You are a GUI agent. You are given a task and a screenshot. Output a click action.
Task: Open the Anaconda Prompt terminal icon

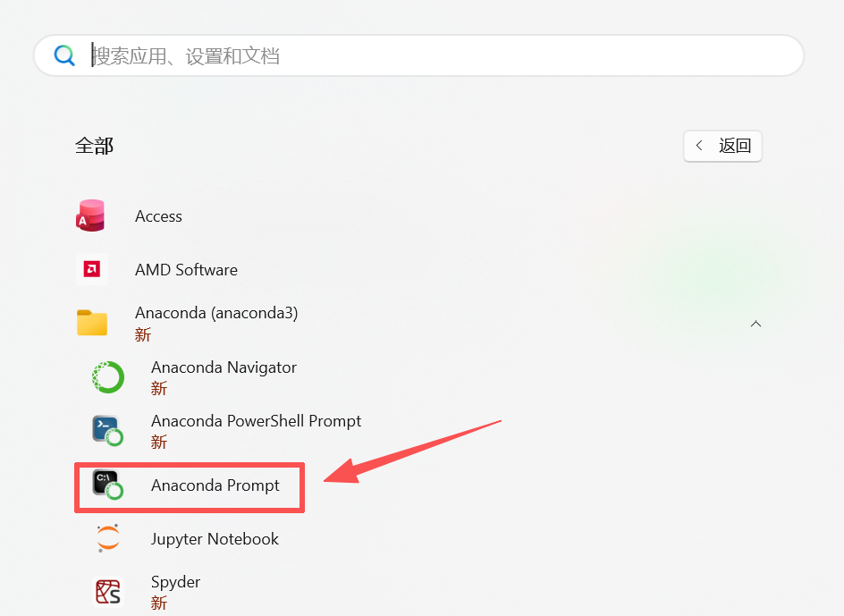pos(107,485)
